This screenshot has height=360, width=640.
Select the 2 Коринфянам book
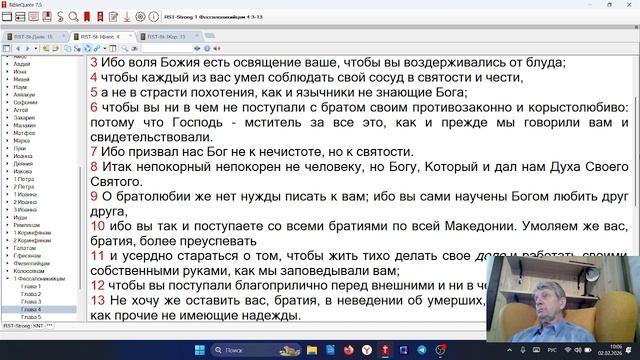click(32, 241)
